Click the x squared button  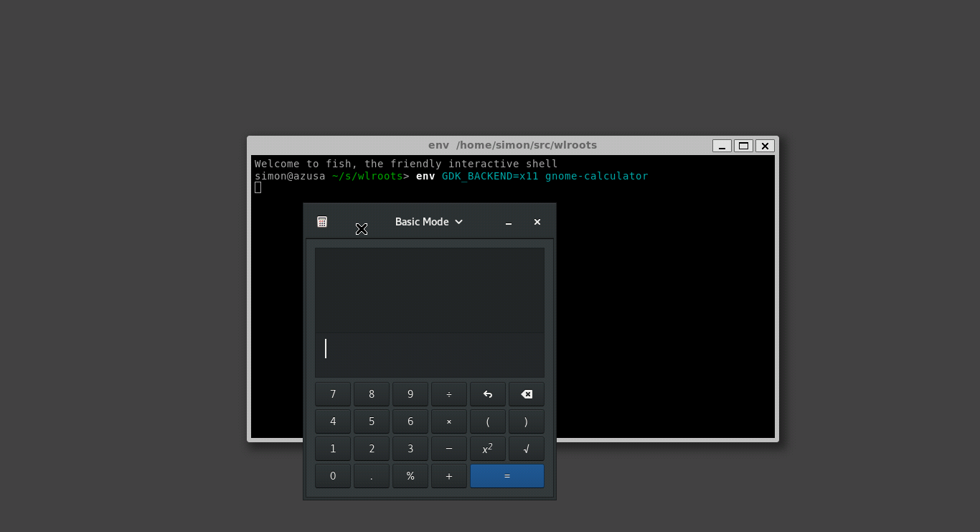(488, 448)
